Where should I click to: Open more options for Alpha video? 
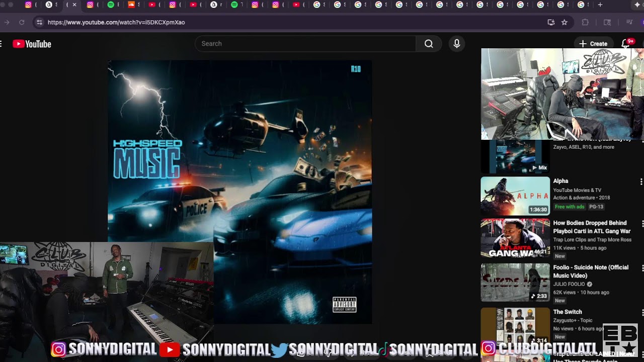tap(641, 182)
